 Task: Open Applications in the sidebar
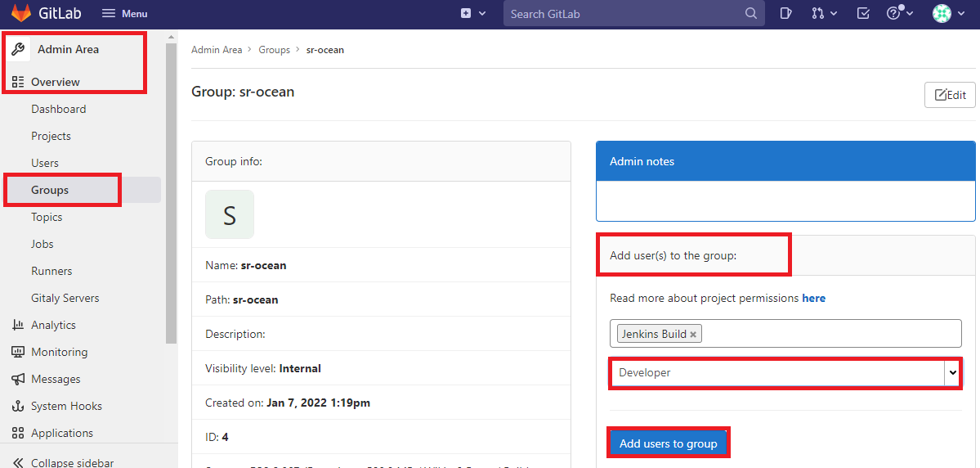tap(62, 432)
